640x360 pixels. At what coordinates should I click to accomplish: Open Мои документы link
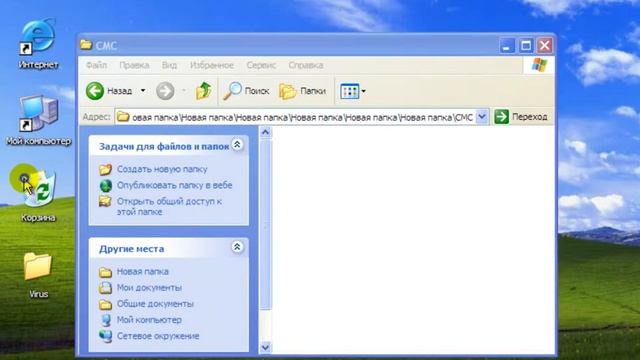[x=149, y=288]
